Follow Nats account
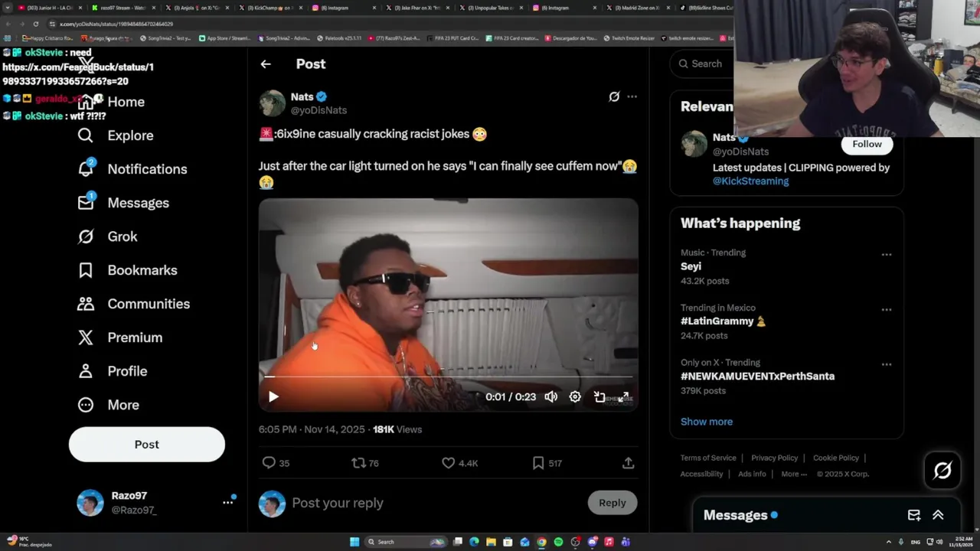The image size is (980, 551). pos(867,144)
